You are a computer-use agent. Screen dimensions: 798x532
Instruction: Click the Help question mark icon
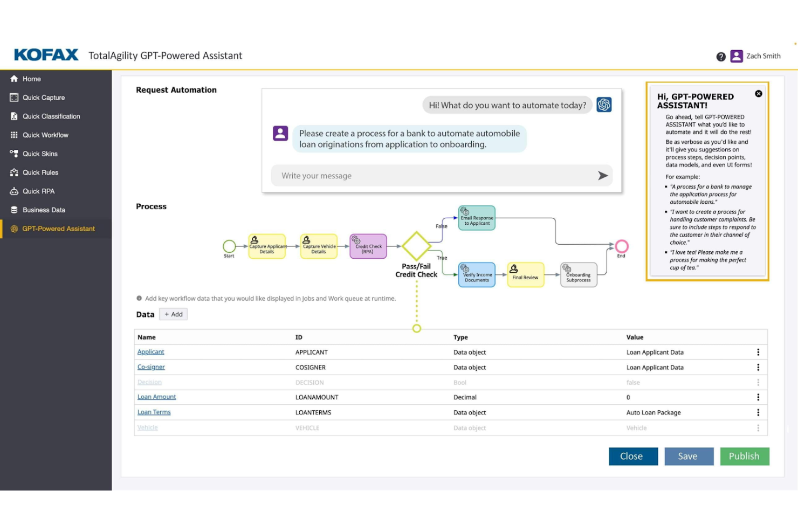tap(721, 56)
